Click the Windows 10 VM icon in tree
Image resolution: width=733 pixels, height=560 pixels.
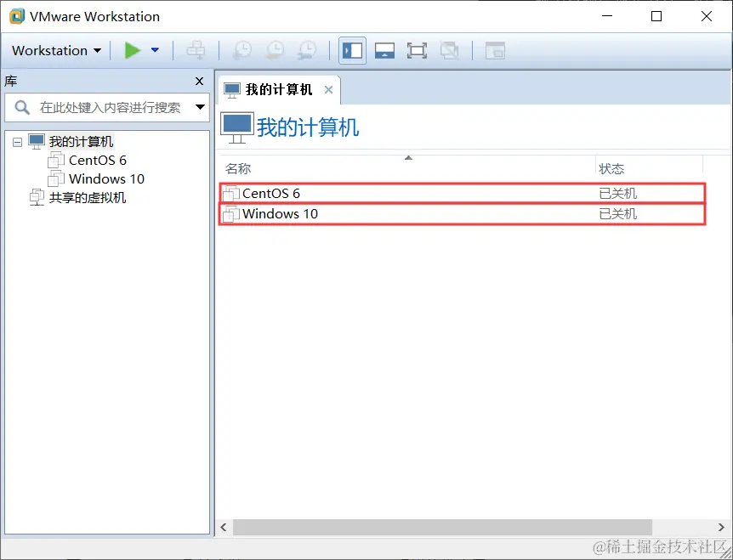point(56,179)
